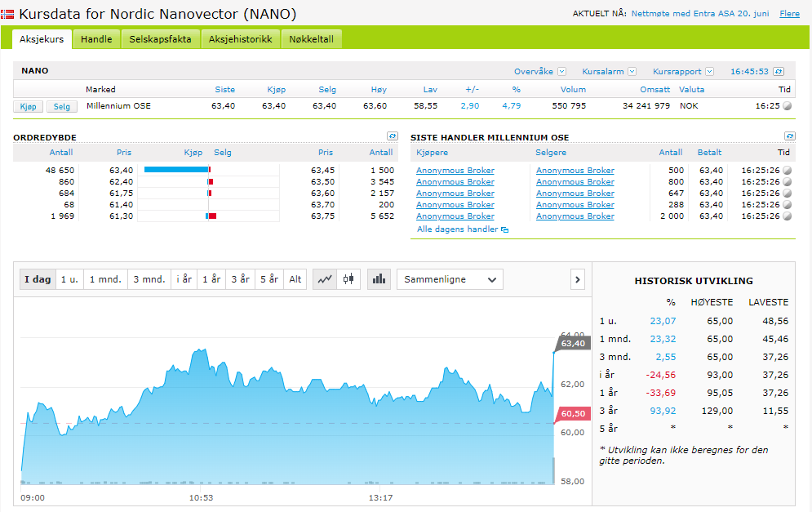Click the 1 u. percentage value 23,07
The image size is (812, 512).
663,321
